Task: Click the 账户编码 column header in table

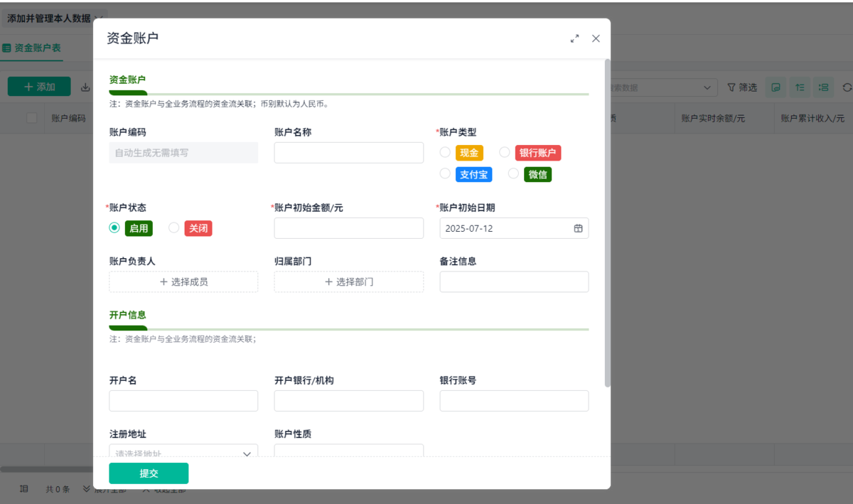Action: (x=68, y=119)
